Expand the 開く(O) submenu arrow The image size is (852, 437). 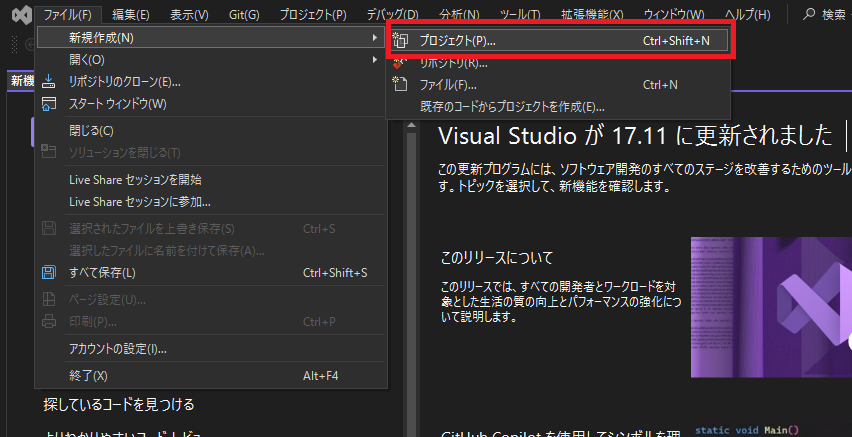pyautogui.click(x=373, y=60)
